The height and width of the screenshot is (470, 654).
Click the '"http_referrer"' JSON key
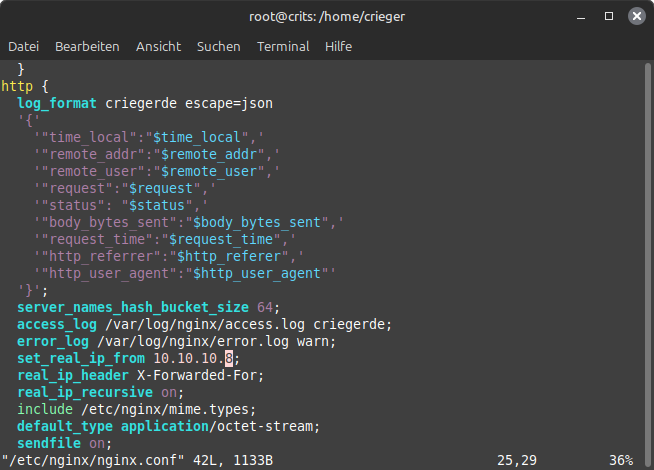tap(101, 256)
